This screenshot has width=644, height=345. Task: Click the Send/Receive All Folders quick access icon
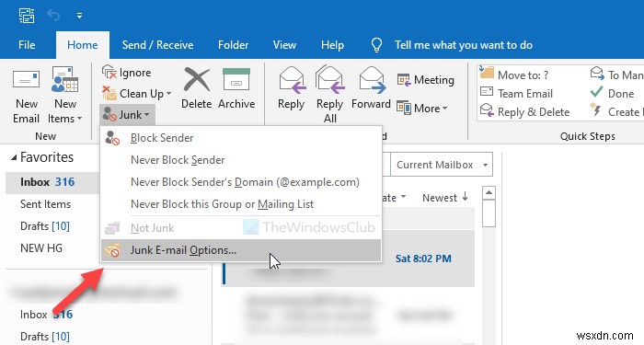point(27,16)
